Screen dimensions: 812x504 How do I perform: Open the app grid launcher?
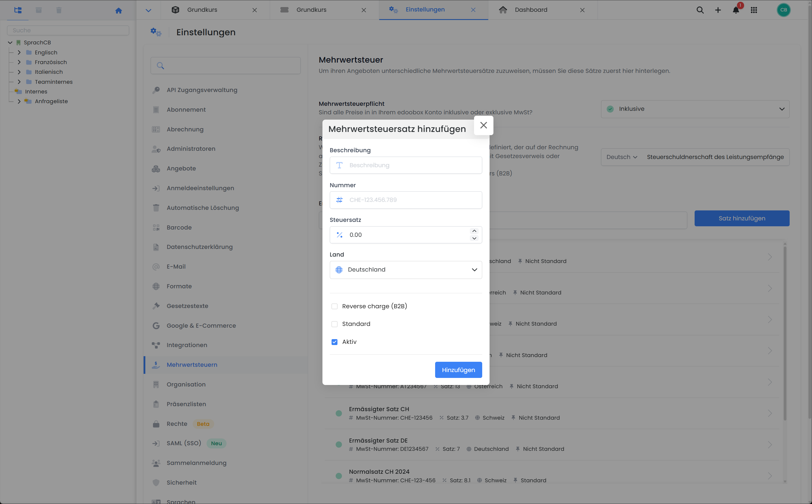coord(754,10)
